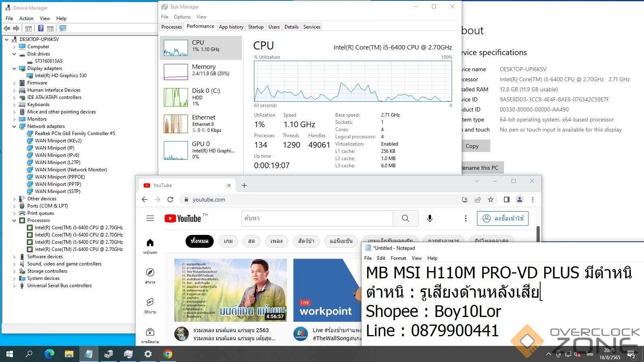This screenshot has height=362, width=644.
Task: Open the Format menu in Notepad
Action: pos(398,258)
